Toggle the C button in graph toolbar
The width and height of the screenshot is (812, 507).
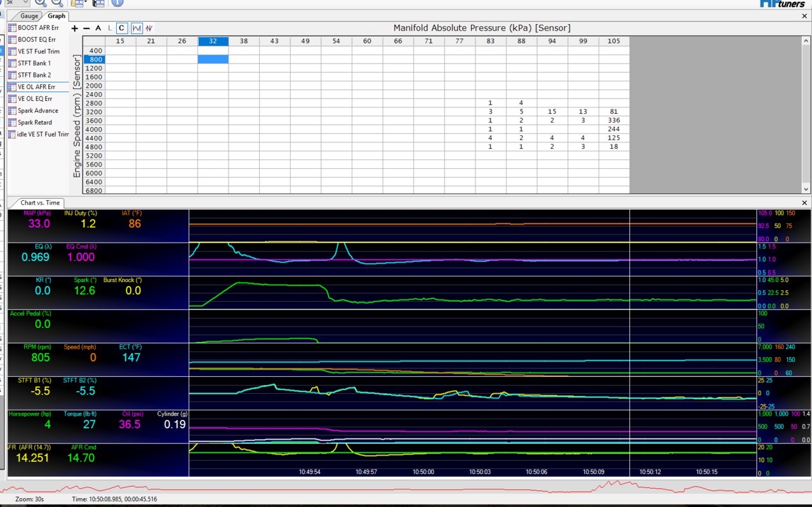pos(122,28)
